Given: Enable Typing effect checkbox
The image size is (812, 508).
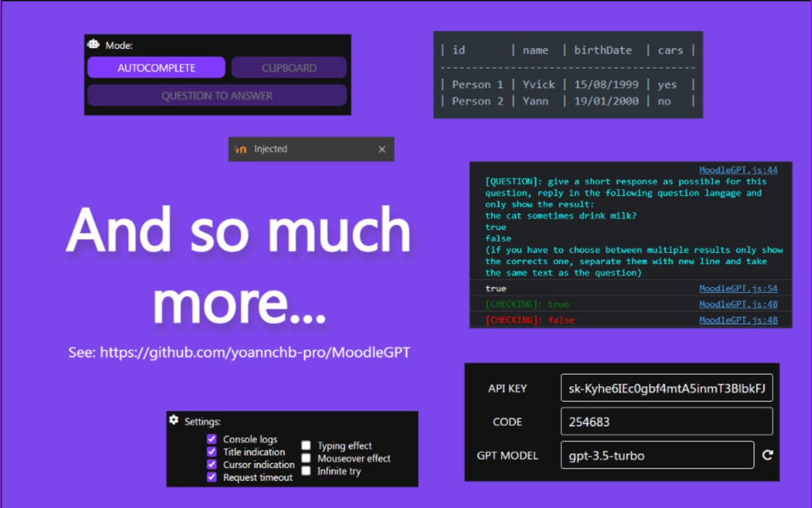Looking at the screenshot, I should (x=306, y=446).
